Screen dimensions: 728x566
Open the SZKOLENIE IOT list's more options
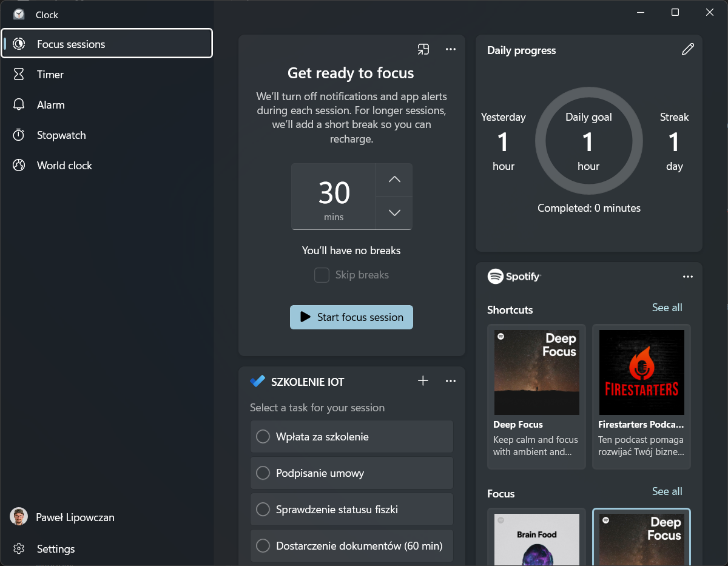coord(450,381)
